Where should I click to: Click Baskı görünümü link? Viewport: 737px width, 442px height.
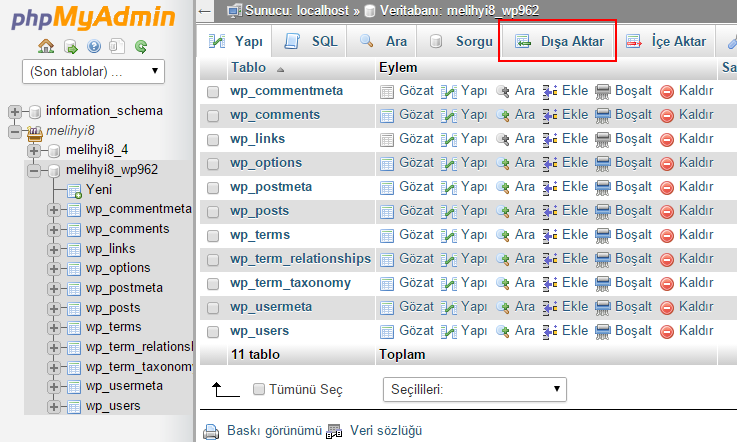(274, 430)
